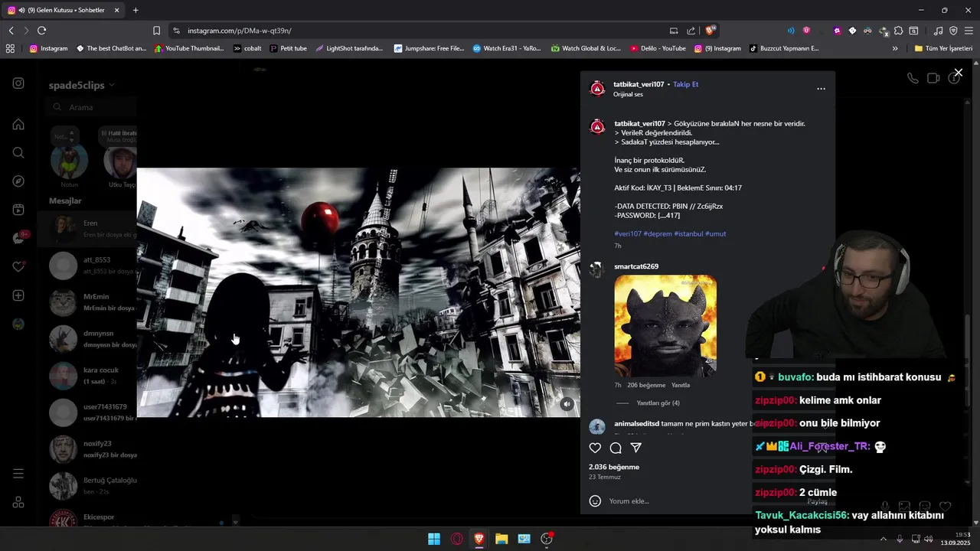The height and width of the screenshot is (551, 980).
Task: Go back with browser back arrow
Action: pos(11,31)
